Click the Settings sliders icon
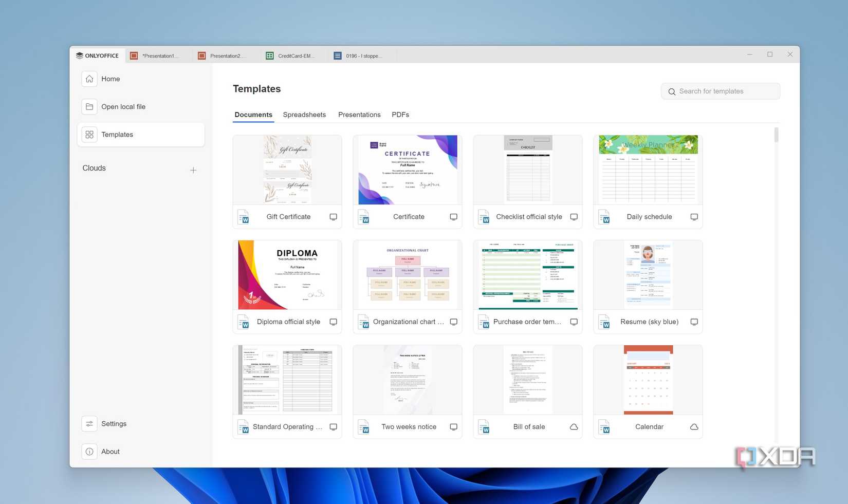Screen dimensions: 848x504 click(89, 423)
